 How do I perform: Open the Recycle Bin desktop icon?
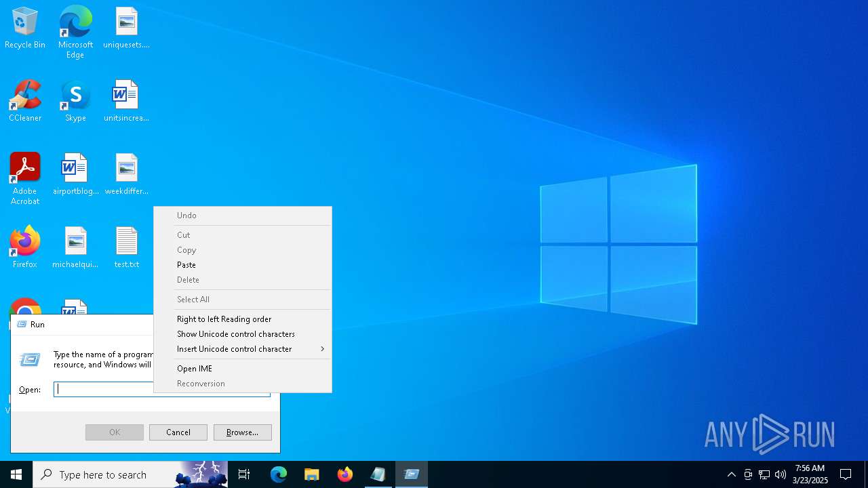[x=25, y=28]
